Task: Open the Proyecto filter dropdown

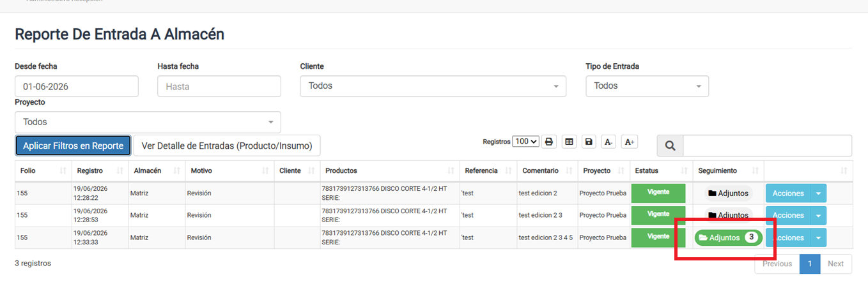Action: [x=148, y=122]
